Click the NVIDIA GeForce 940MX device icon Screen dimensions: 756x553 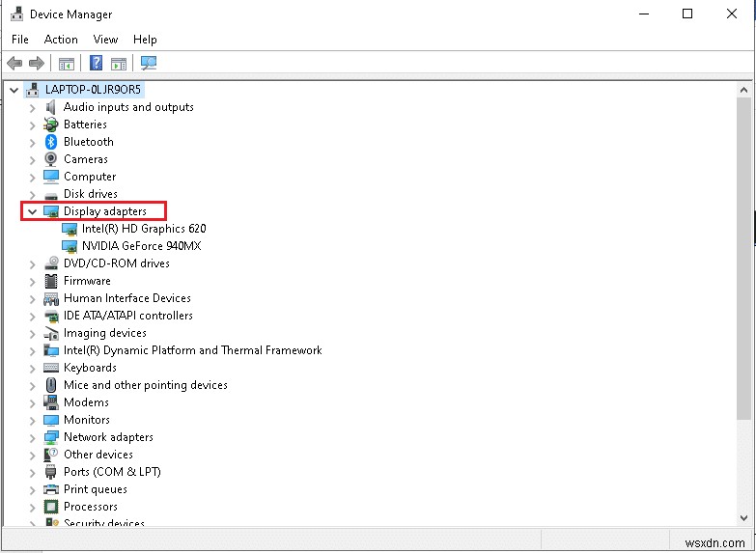click(x=70, y=246)
